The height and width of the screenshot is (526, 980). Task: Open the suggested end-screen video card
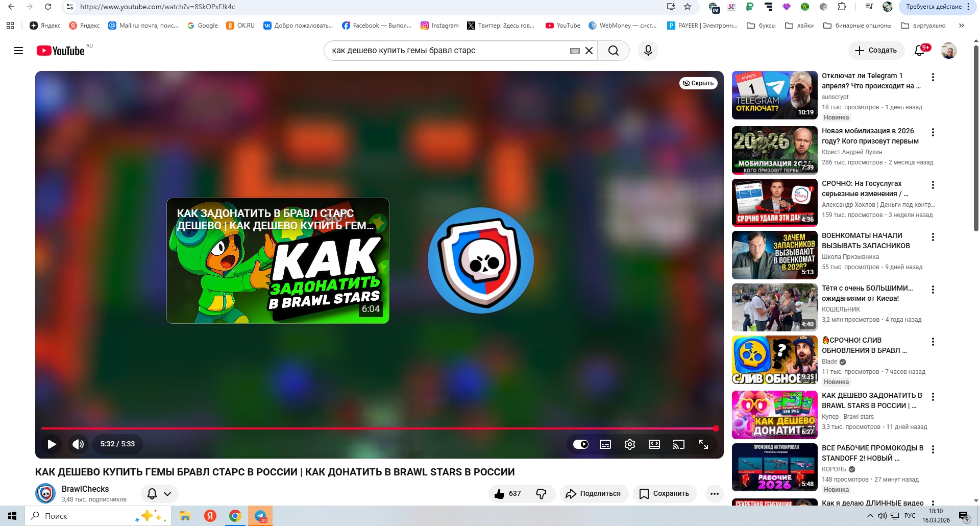pos(278,260)
